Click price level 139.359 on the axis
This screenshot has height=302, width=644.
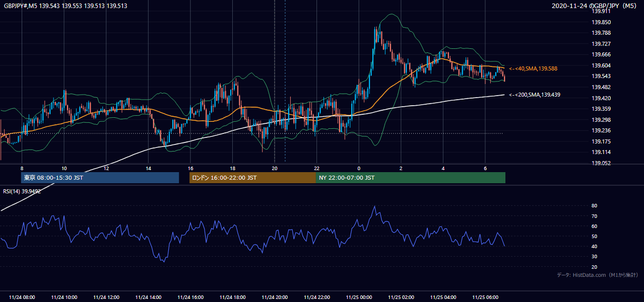pyautogui.click(x=601, y=109)
